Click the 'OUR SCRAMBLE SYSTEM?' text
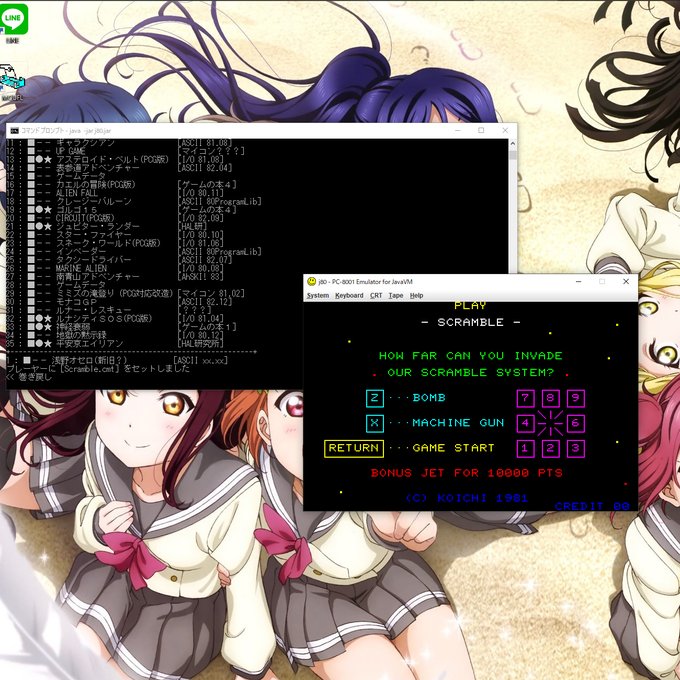This screenshot has height=680, width=680. [471, 373]
